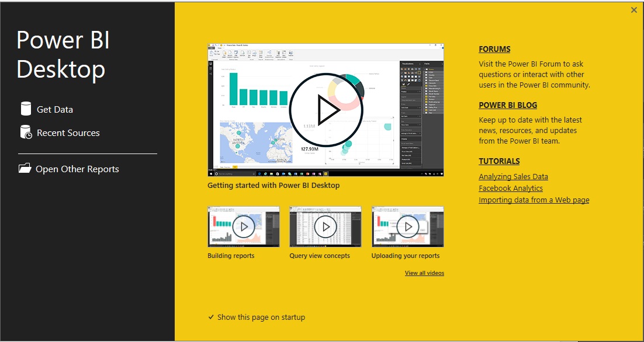
Task: Select the Getting started with Power BI Desktop video
Action: (x=325, y=110)
